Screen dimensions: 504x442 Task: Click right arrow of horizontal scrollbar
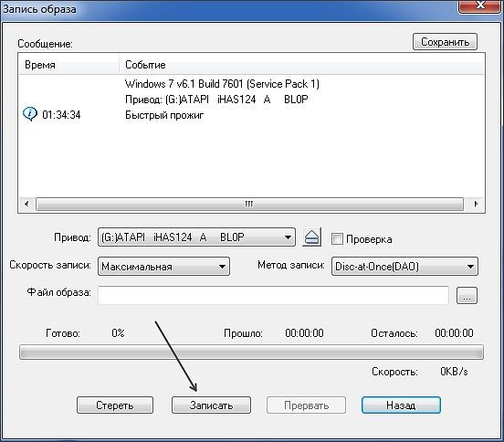[x=476, y=204]
